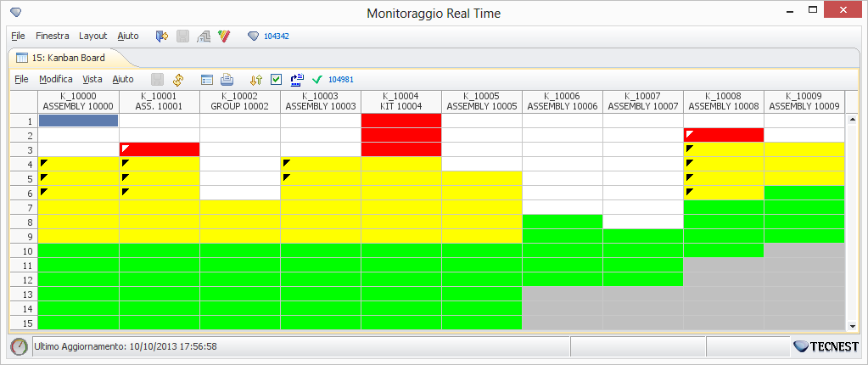Screen dimensions: 868x365
Task: Click the blue export list icon
Action: point(297,80)
